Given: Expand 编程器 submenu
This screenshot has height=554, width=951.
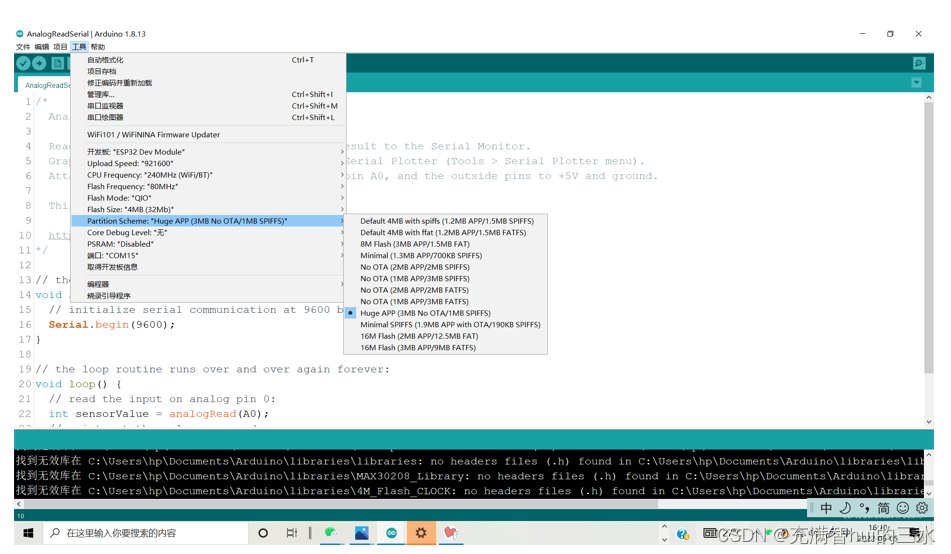Looking at the screenshot, I should pyautogui.click(x=208, y=285).
